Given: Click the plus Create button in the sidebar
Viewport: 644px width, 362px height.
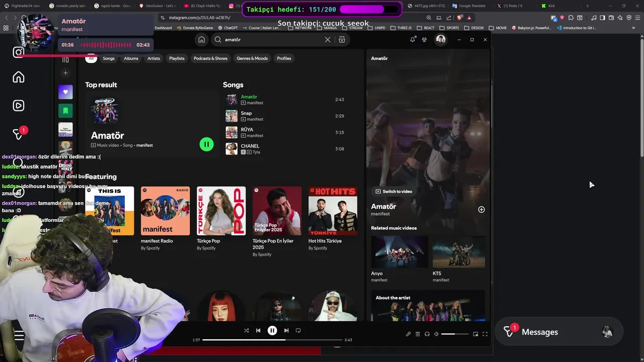Looking at the screenshot, I should (x=65, y=73).
